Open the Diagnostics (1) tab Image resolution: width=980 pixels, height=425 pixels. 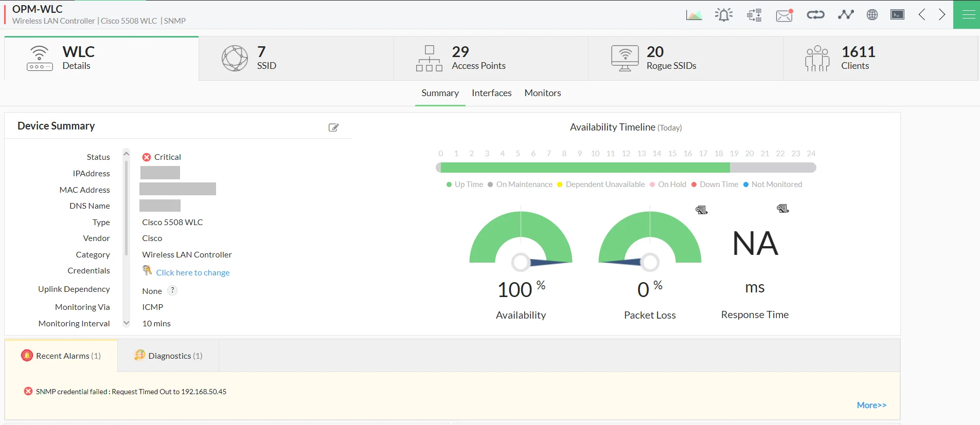pyautogui.click(x=169, y=356)
